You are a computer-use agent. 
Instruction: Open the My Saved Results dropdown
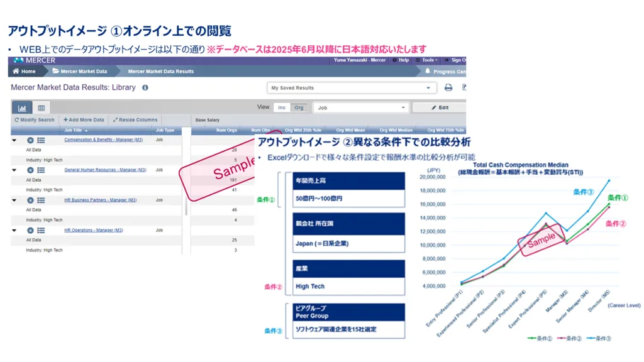(351, 88)
